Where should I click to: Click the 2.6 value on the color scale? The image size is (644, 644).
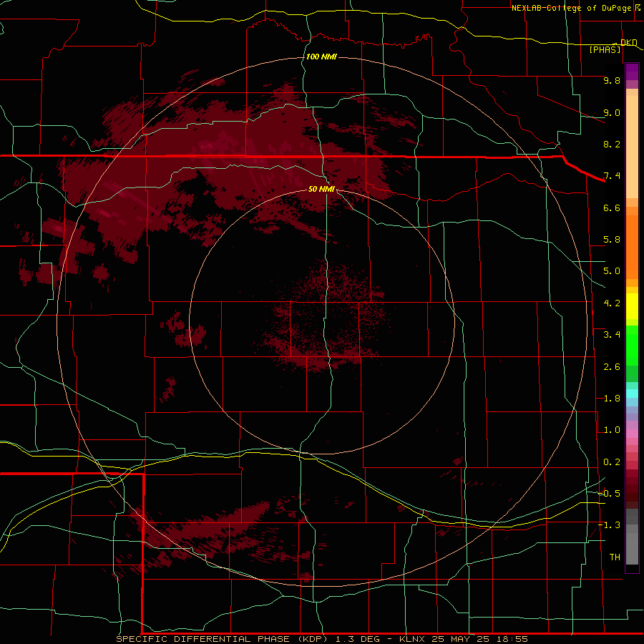(x=612, y=367)
